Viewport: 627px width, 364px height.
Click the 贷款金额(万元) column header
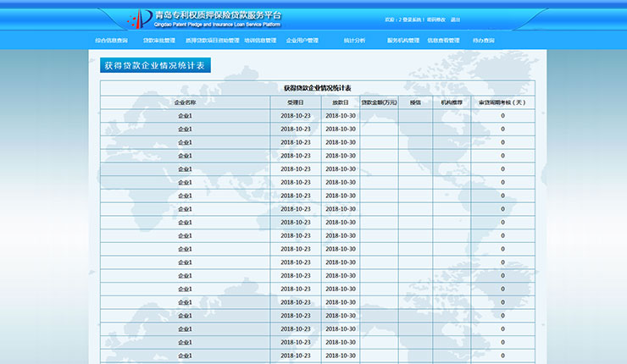tap(379, 102)
